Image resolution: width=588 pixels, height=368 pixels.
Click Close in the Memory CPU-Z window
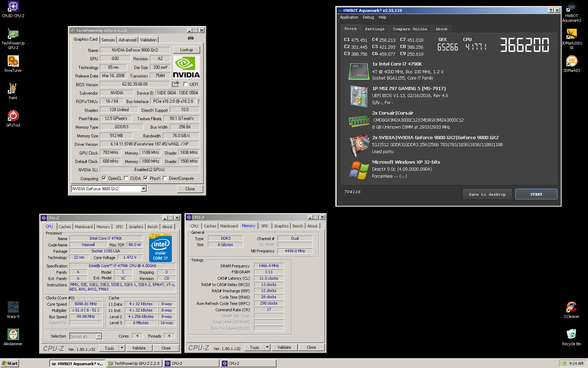tap(311, 347)
